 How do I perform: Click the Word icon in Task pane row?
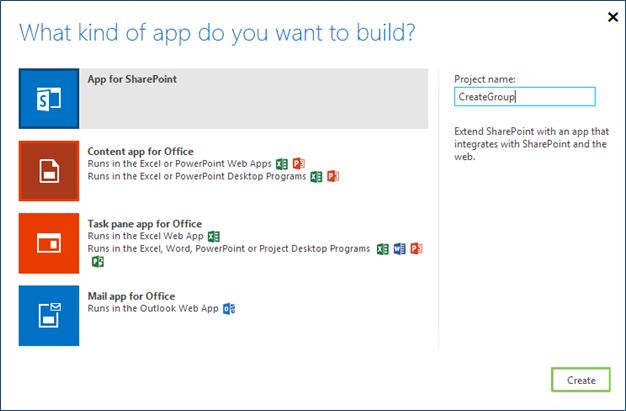click(x=399, y=249)
